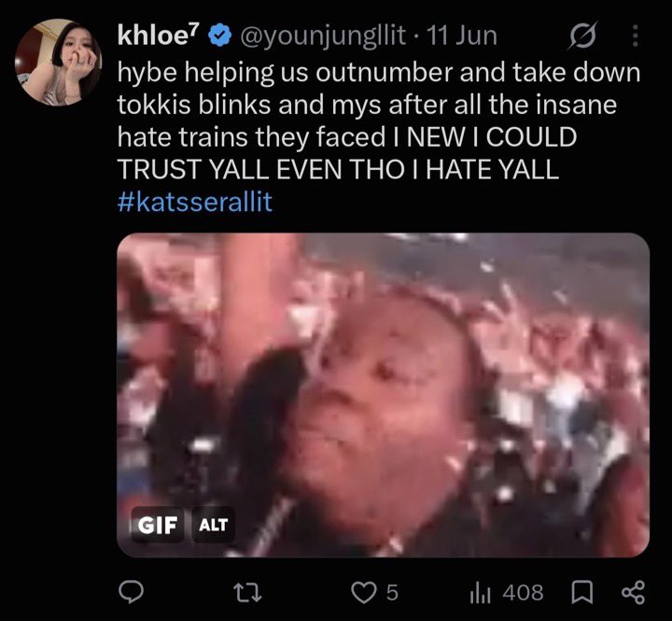The width and height of the screenshot is (672, 621).
Task: Open the #katsserallit hashtag
Action: [195, 201]
